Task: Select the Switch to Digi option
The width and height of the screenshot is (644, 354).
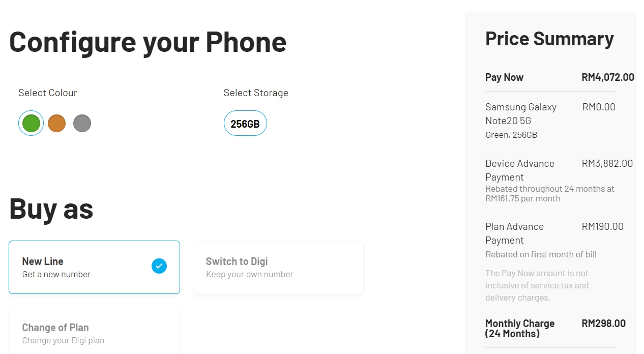Action: click(x=278, y=267)
